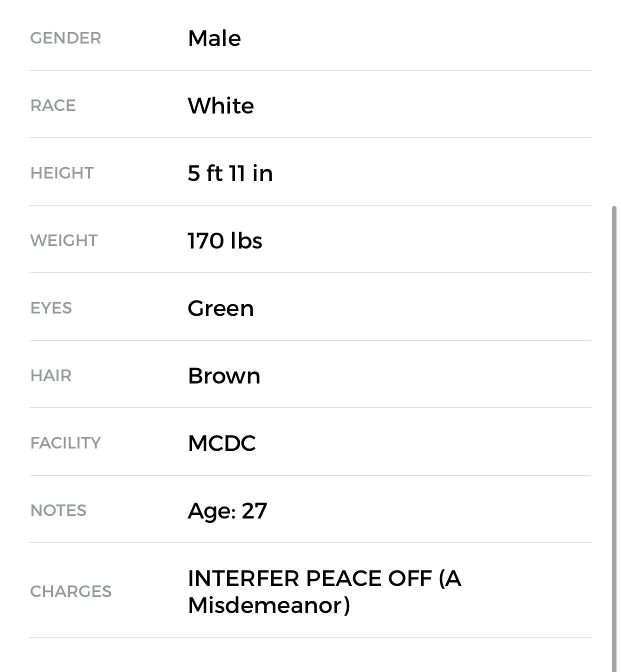Select the Brown hair value

tap(224, 375)
